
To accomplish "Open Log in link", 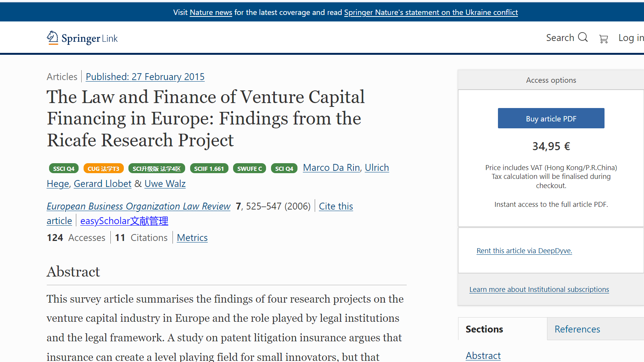I will point(631,38).
